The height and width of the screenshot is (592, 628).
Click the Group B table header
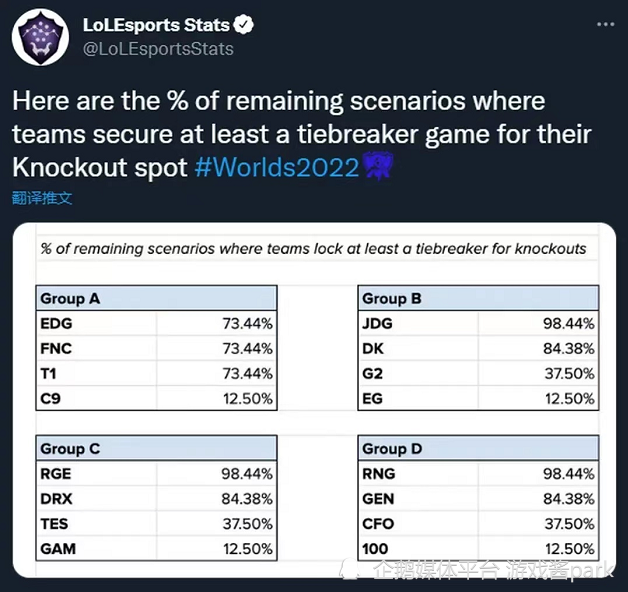pyautogui.click(x=478, y=298)
